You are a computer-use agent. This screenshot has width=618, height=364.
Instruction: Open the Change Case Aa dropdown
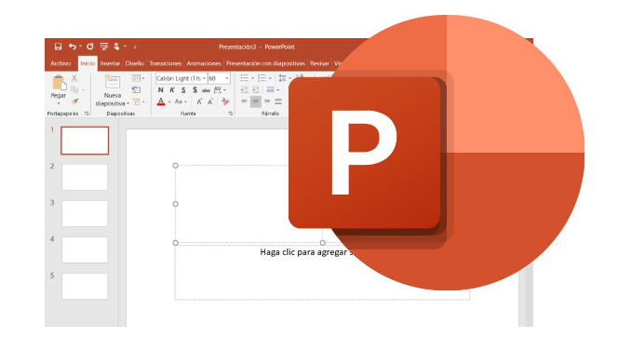pos(181,101)
